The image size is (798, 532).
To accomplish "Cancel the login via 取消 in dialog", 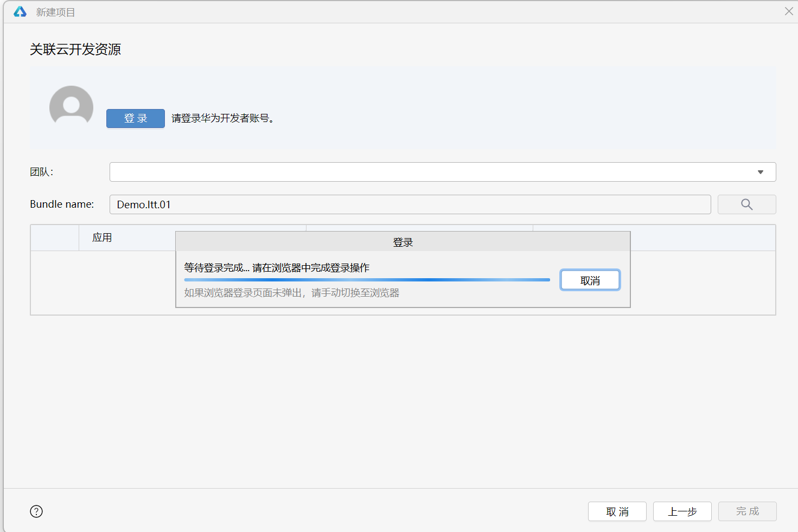I will (x=590, y=280).
